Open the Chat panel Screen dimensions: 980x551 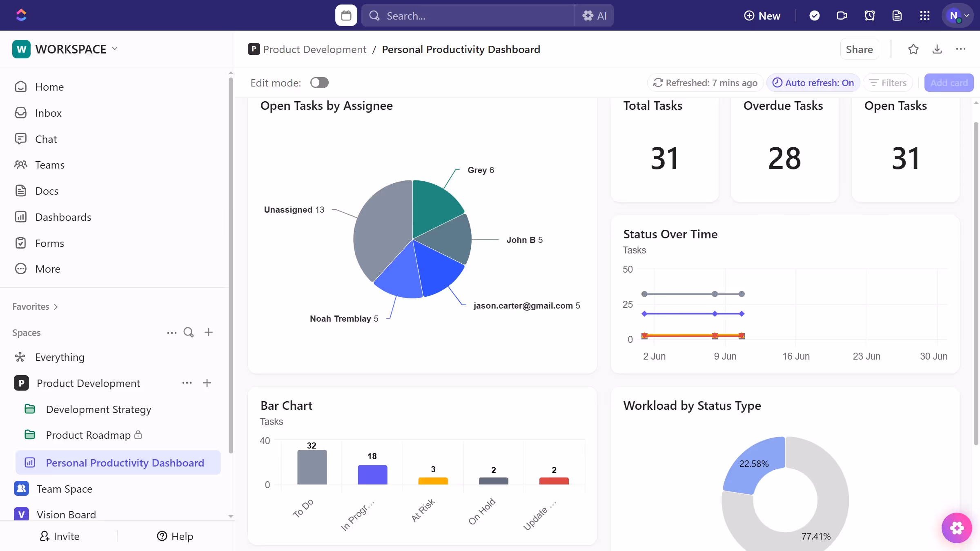(45, 139)
